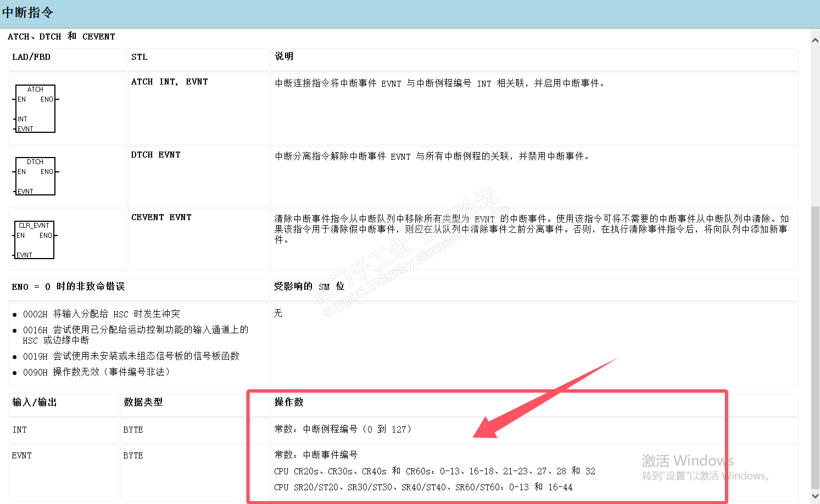The width and height of the screenshot is (820, 504).
Task: Select the 'ATCH INT, EVNT' STL text
Action: coord(170,82)
